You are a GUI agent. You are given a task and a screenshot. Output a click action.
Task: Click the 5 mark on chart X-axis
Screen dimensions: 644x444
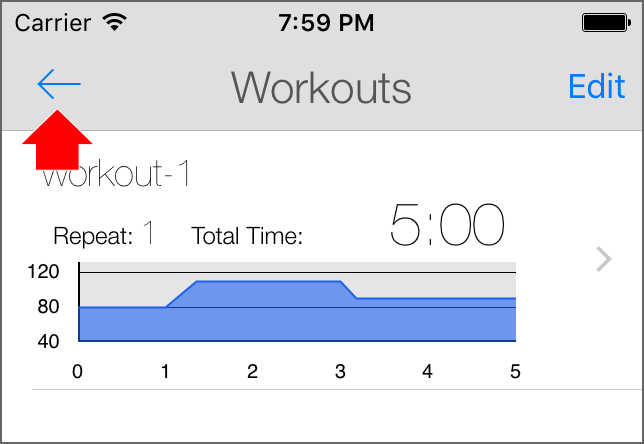point(515,372)
